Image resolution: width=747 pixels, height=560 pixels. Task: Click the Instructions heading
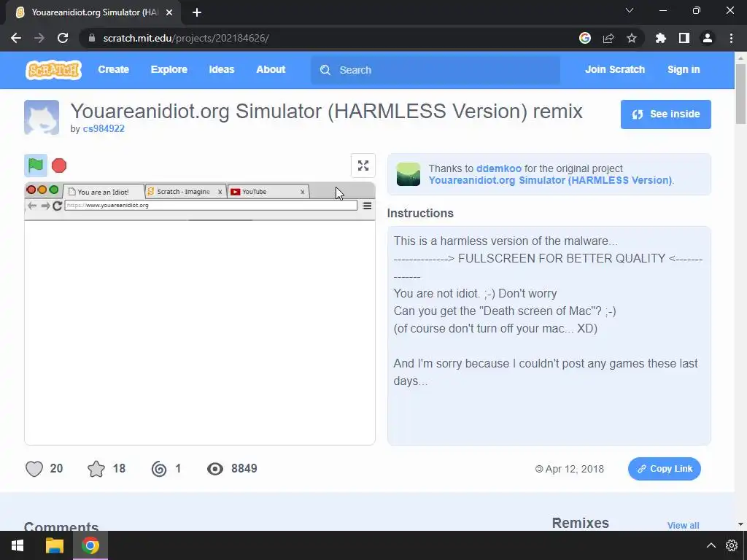click(x=420, y=213)
